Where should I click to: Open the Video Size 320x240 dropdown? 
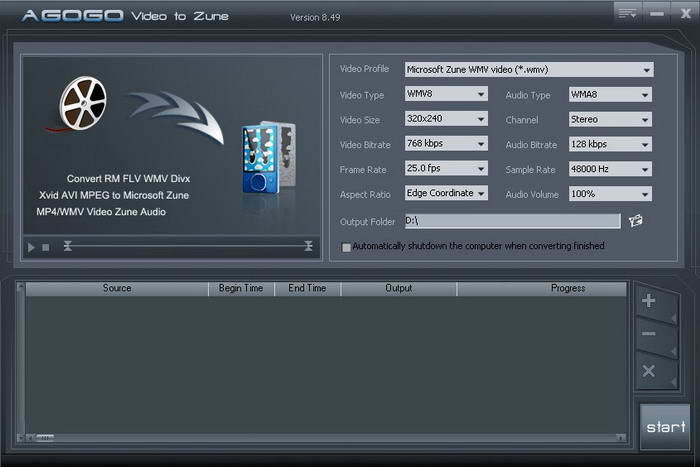pyautogui.click(x=446, y=119)
